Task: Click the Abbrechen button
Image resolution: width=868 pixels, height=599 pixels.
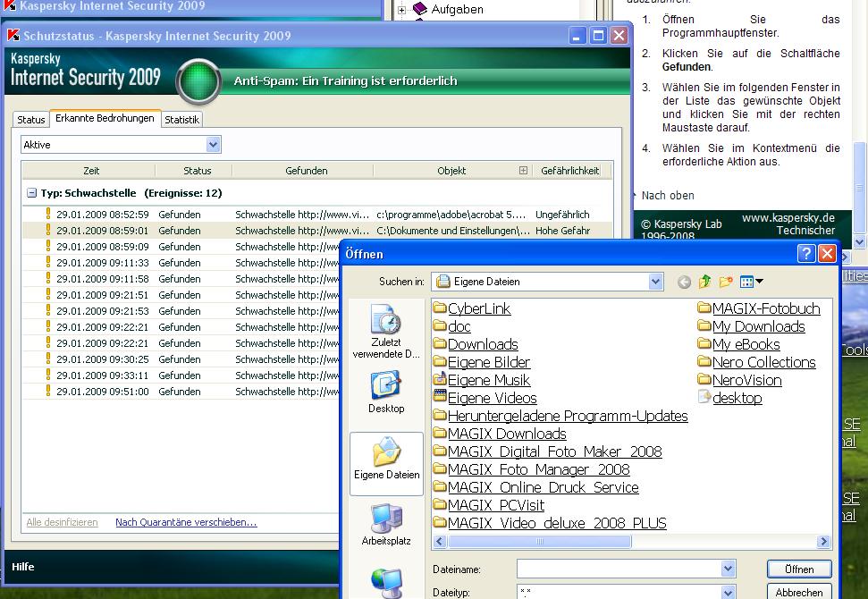Action: 799,592
